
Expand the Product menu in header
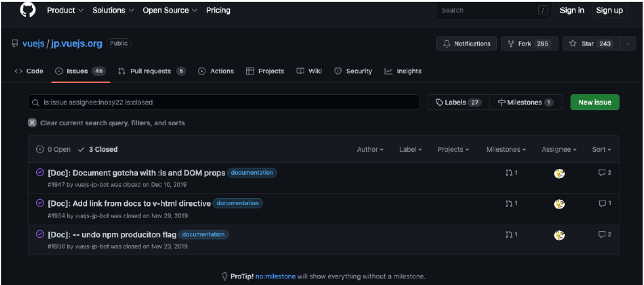coord(65,10)
